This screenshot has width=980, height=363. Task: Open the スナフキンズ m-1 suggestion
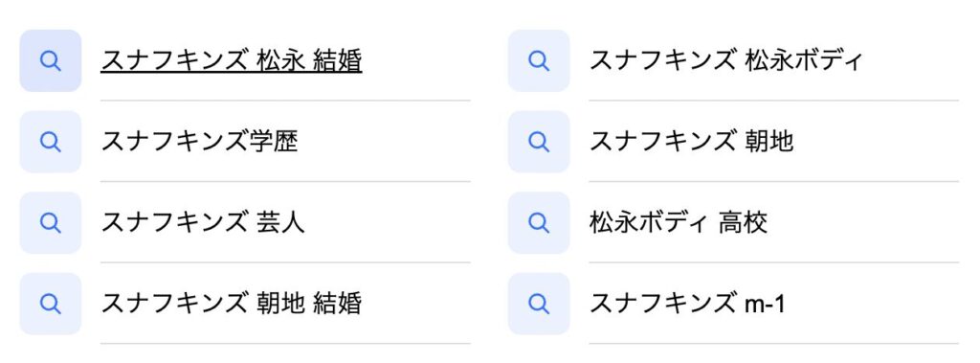click(687, 304)
